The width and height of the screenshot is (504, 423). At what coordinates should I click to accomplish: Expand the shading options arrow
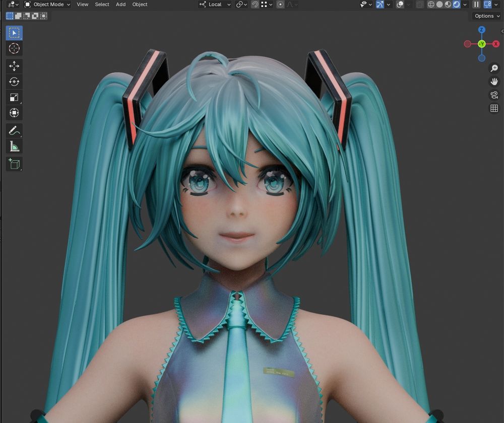click(x=465, y=5)
